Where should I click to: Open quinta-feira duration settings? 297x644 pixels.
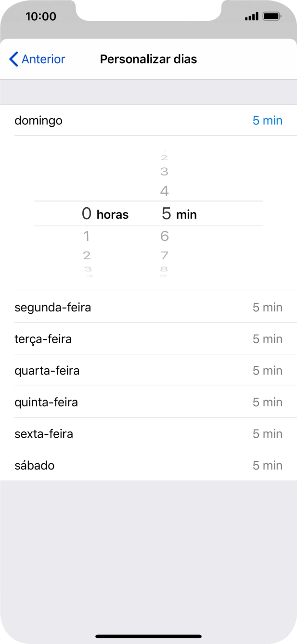coord(46,402)
